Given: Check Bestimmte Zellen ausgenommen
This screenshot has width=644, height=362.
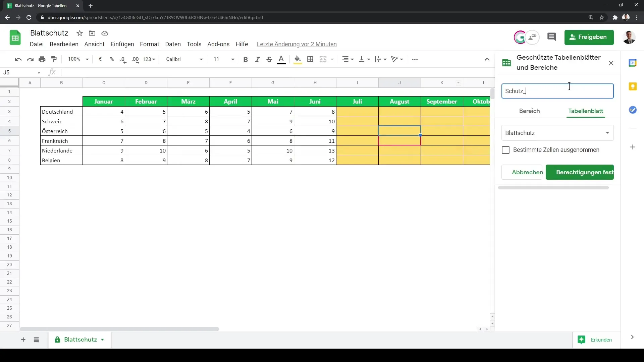Looking at the screenshot, I should tap(505, 150).
